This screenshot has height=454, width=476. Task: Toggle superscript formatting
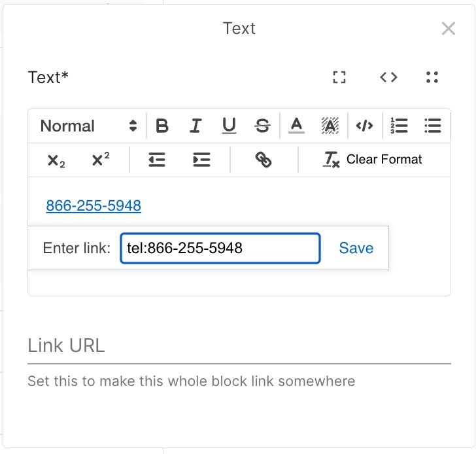(100, 160)
